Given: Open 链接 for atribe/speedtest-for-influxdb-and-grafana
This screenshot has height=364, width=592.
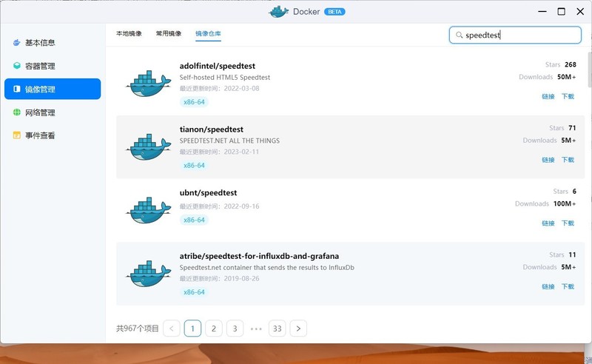Looking at the screenshot, I should coord(548,286).
